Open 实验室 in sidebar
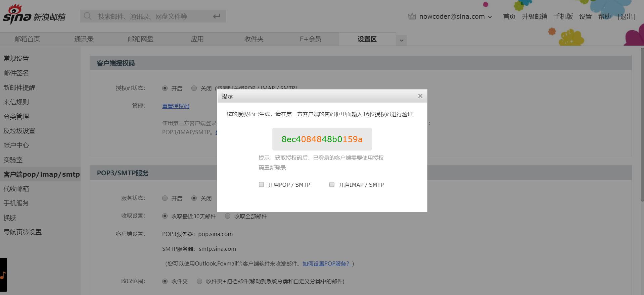Viewport: 644px width, 295px height. [x=13, y=160]
